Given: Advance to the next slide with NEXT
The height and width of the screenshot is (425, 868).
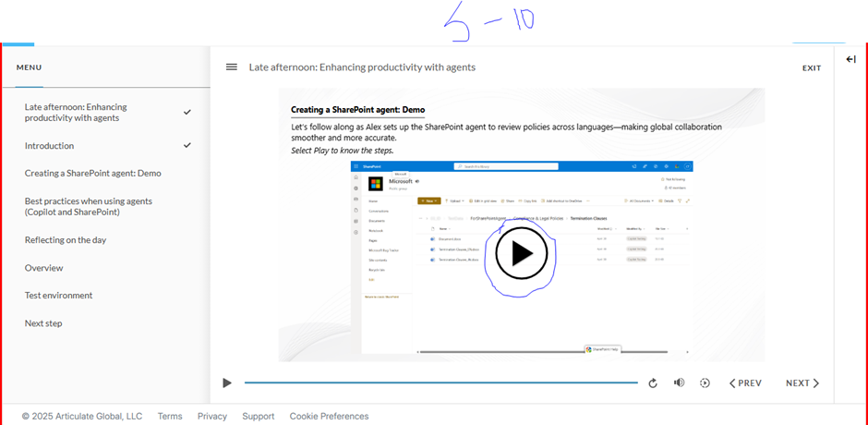Looking at the screenshot, I should pyautogui.click(x=802, y=382).
